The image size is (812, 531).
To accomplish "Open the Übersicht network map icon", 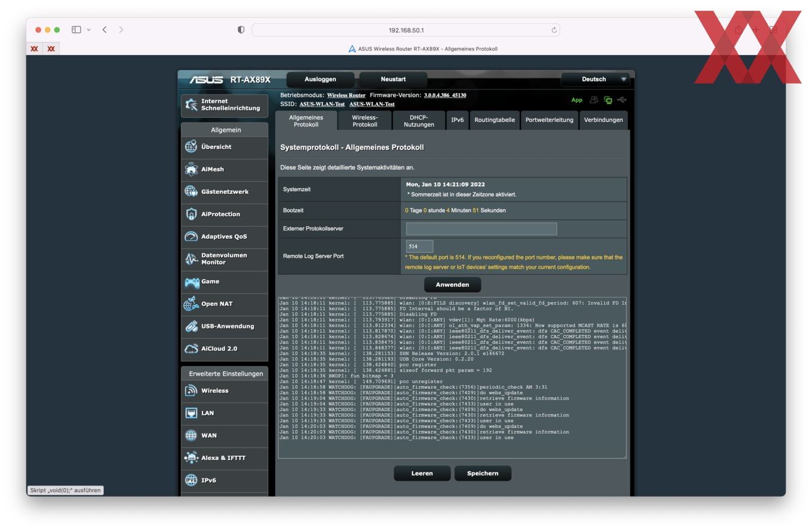I will 191,147.
